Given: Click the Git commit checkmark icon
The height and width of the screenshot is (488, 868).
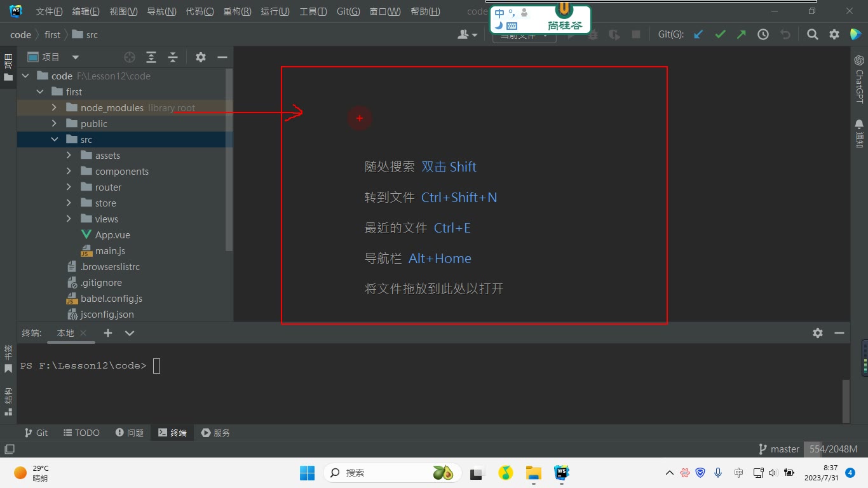Looking at the screenshot, I should [x=720, y=35].
